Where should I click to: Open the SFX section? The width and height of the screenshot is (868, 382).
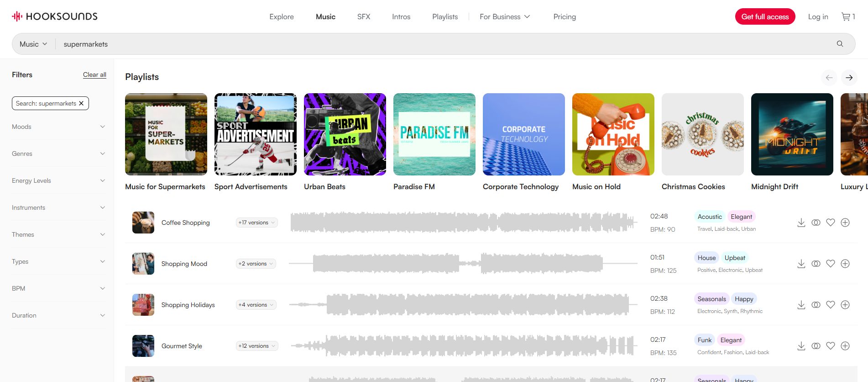pos(364,16)
